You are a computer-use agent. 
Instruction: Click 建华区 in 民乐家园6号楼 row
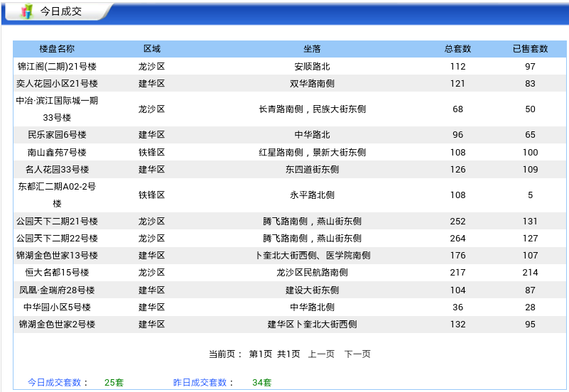coord(152,134)
